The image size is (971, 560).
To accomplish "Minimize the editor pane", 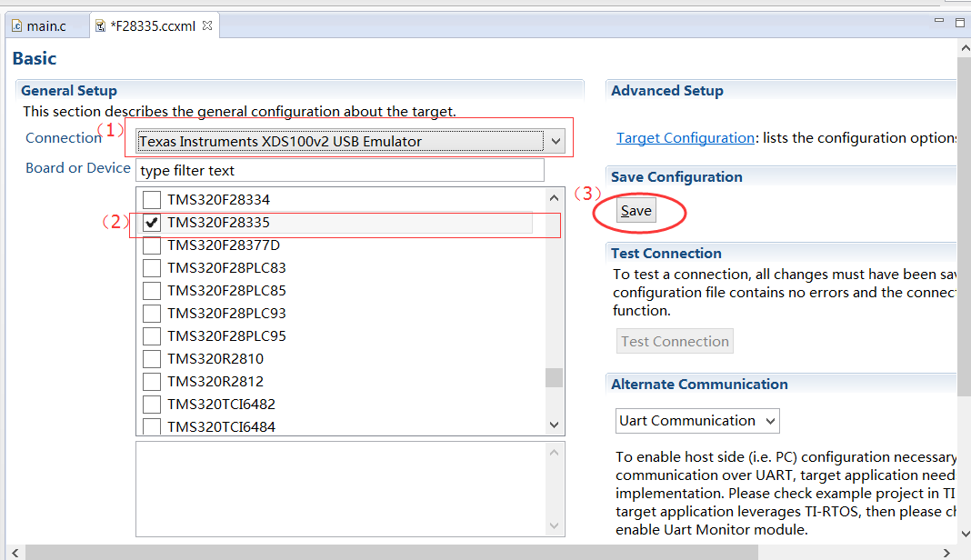I will [x=939, y=20].
